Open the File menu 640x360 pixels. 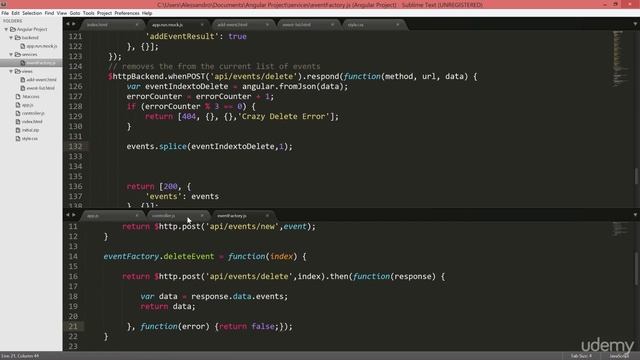5,13
